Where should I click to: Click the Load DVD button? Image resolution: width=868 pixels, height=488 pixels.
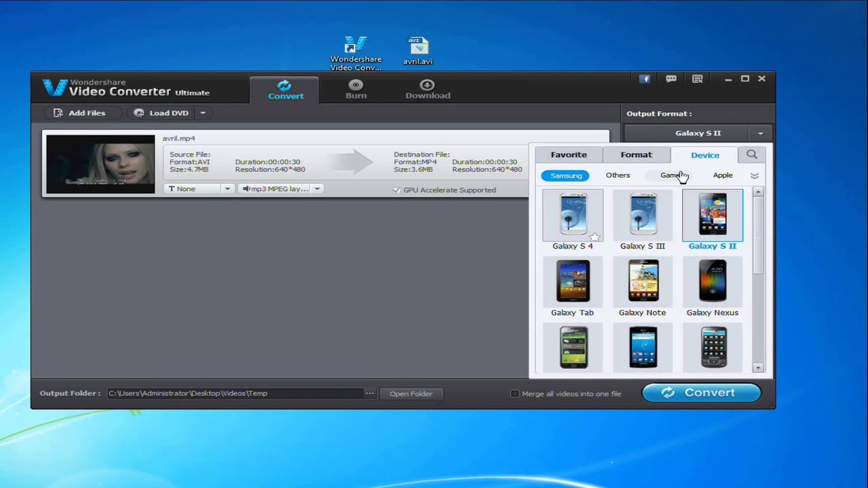pyautogui.click(x=162, y=113)
